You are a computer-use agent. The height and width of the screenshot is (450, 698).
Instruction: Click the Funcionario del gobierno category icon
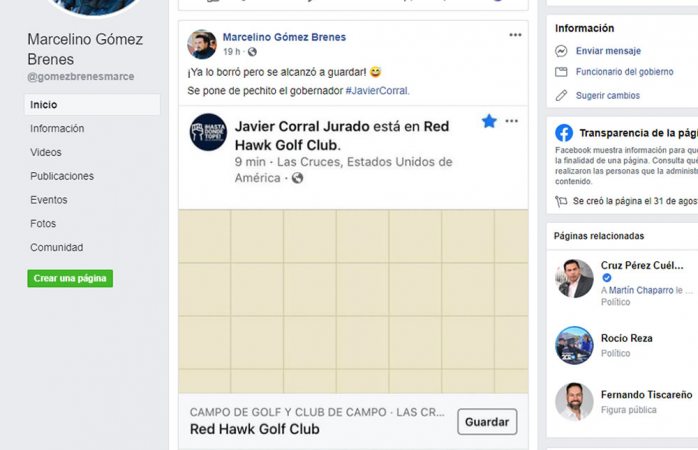561,72
